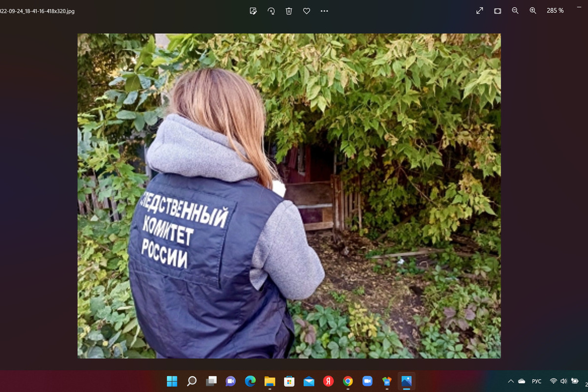Viewport: 588px width, 392px height.
Task: Check battery status in the system tray
Action: click(574, 381)
